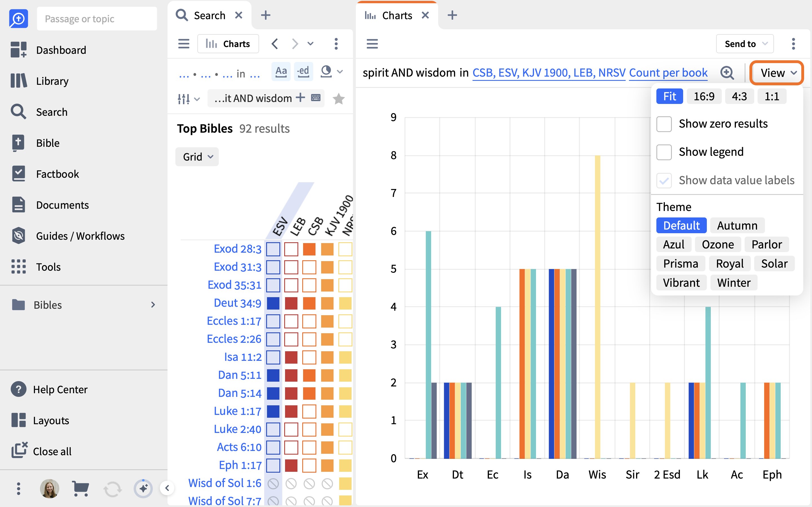Open the Count per book link
812x507 pixels.
click(x=668, y=73)
